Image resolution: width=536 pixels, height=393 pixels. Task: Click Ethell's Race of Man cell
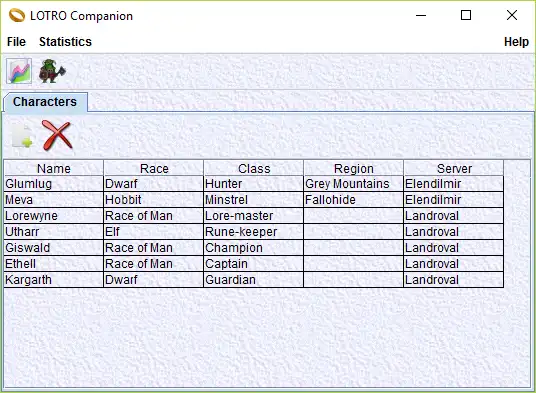click(153, 264)
